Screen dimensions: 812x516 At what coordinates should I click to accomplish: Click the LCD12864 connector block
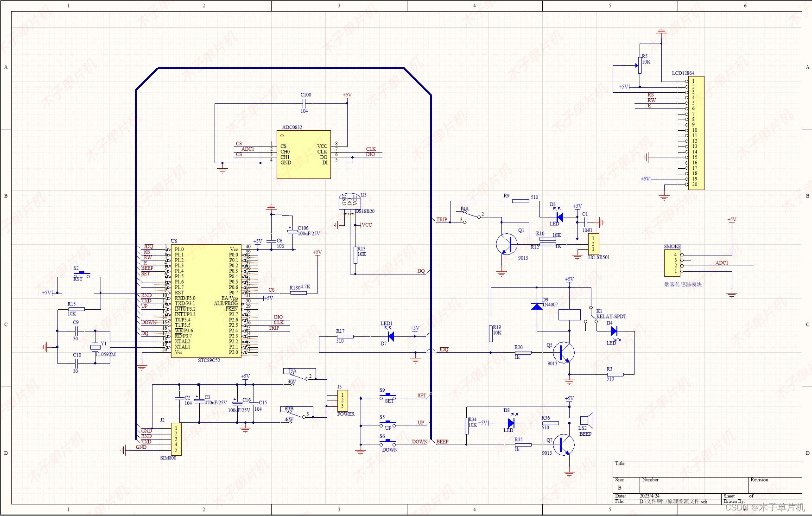pos(696,133)
